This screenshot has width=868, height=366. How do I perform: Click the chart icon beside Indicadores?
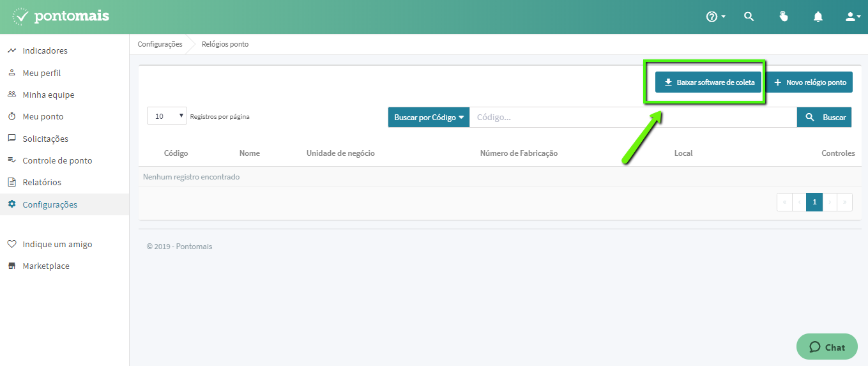click(11, 50)
